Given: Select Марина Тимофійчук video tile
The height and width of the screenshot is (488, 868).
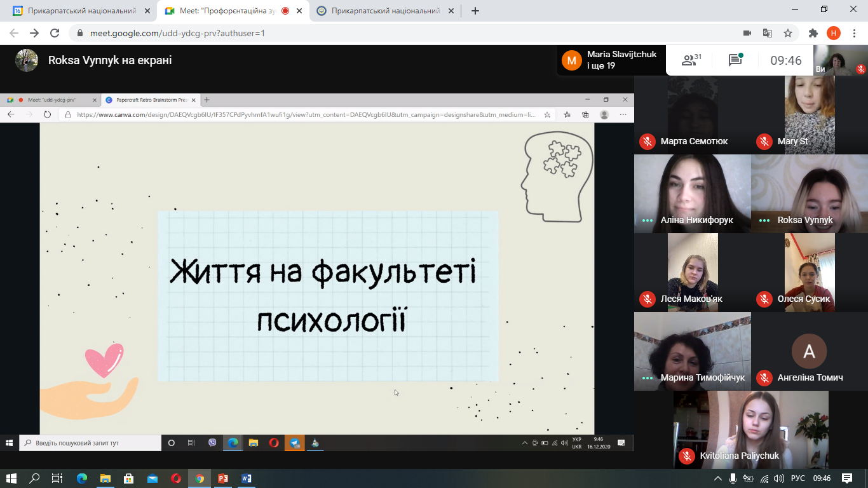Looking at the screenshot, I should (x=692, y=351).
